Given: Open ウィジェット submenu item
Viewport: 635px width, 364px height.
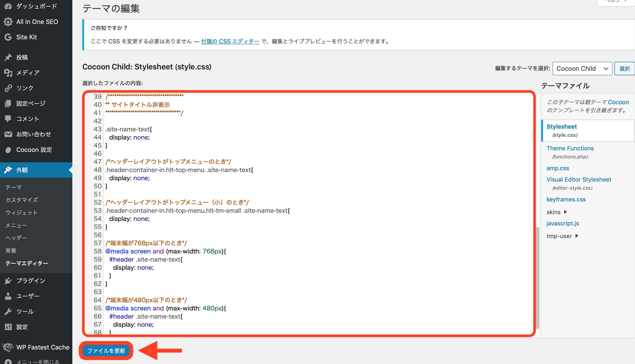Looking at the screenshot, I should point(21,213).
